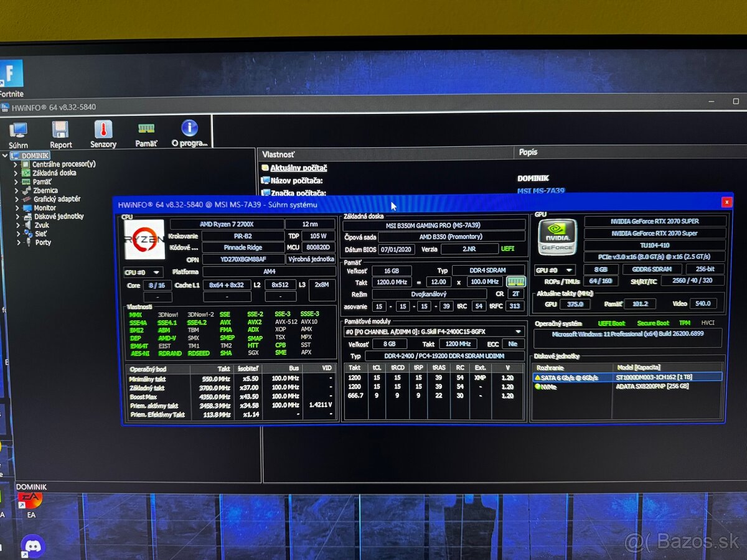Open Senzory thermometer icon
The height and width of the screenshot is (560, 747).
(103, 129)
